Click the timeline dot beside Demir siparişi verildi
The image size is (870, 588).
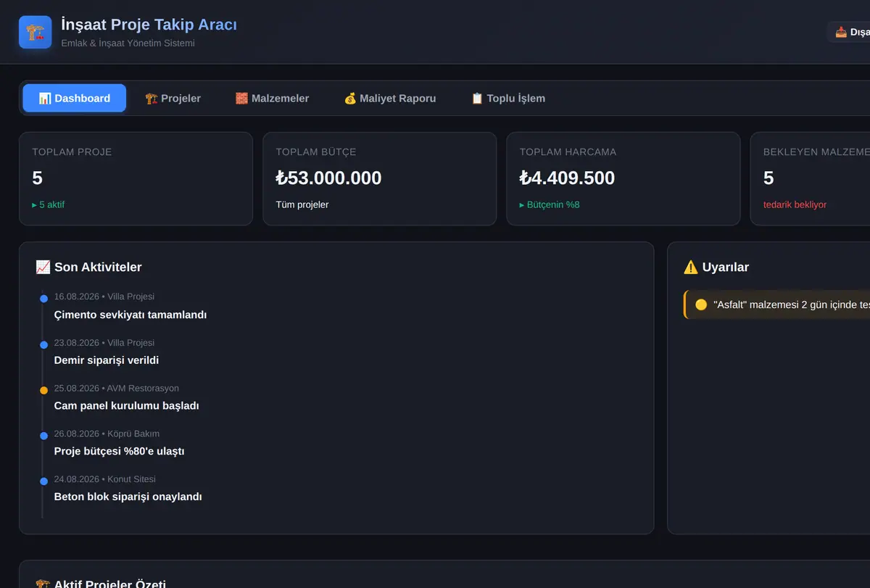point(43,344)
